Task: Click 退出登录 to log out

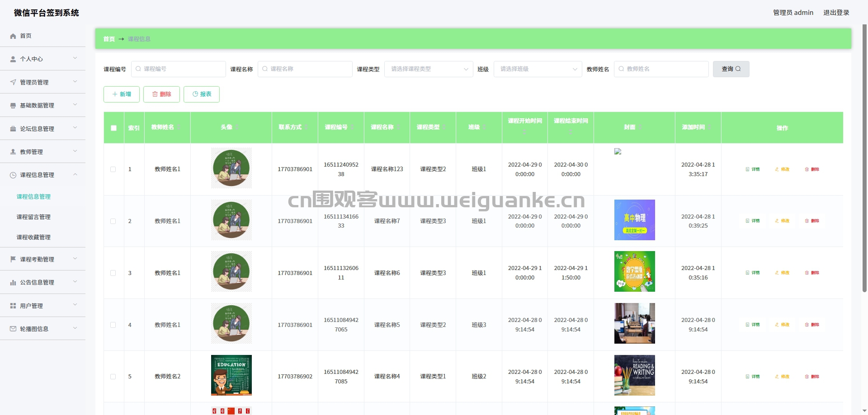Action: coord(836,13)
